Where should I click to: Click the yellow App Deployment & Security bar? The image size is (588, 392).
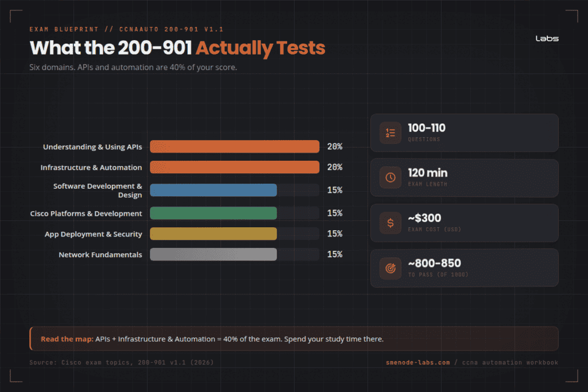214,234
